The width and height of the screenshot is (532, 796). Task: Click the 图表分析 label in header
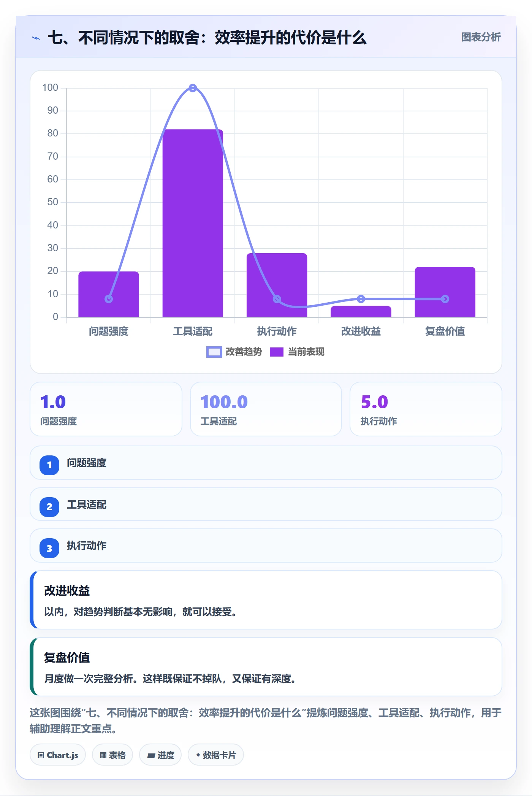click(x=481, y=37)
